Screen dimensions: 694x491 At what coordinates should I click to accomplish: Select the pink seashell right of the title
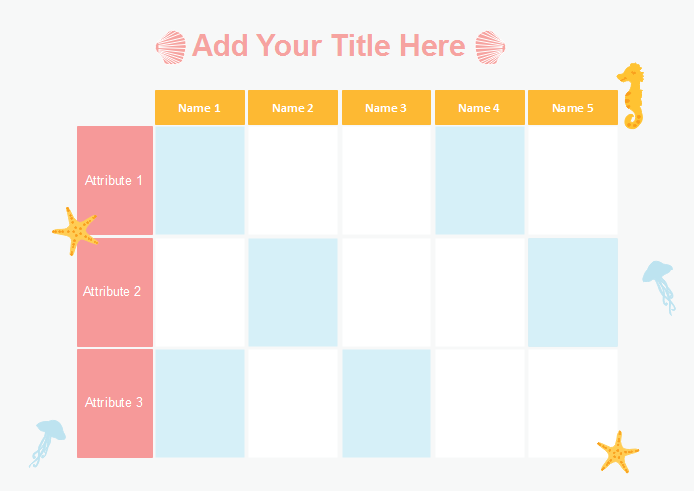[x=489, y=46]
